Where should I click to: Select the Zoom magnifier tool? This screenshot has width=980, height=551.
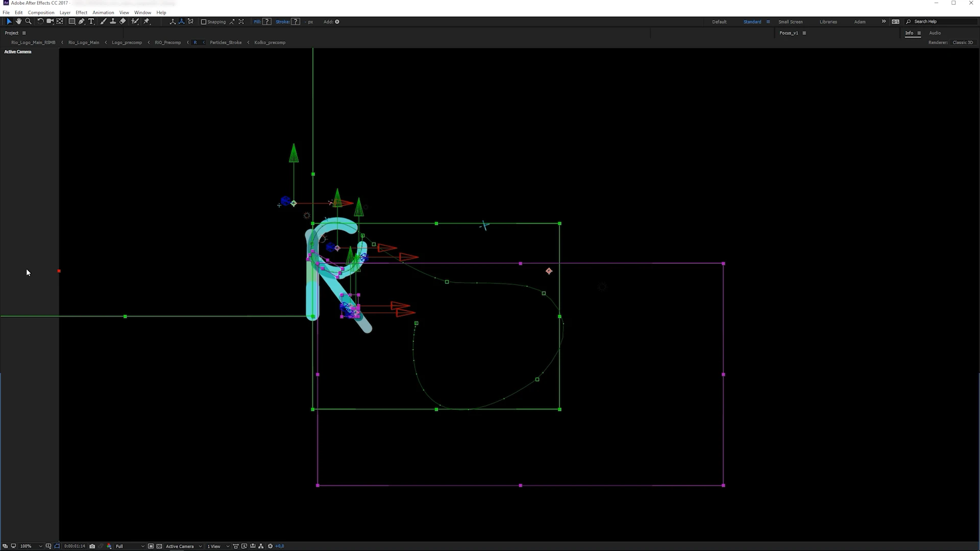pyautogui.click(x=29, y=21)
